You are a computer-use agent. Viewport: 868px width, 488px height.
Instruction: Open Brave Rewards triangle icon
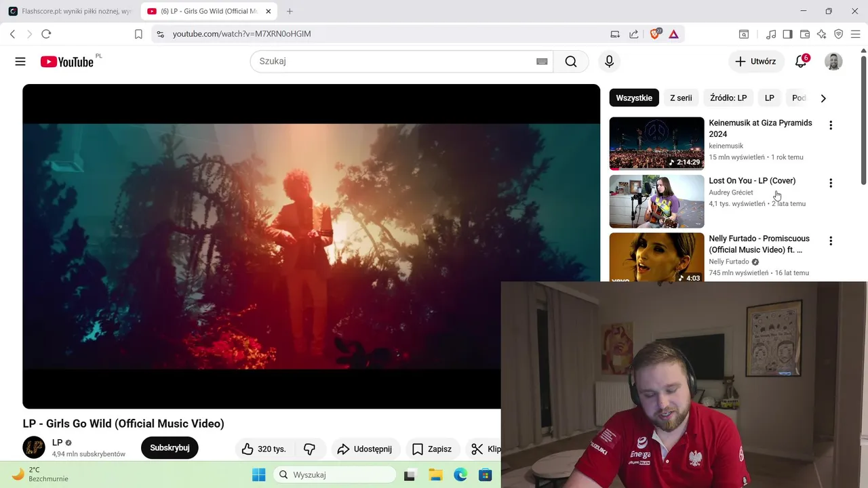(673, 34)
